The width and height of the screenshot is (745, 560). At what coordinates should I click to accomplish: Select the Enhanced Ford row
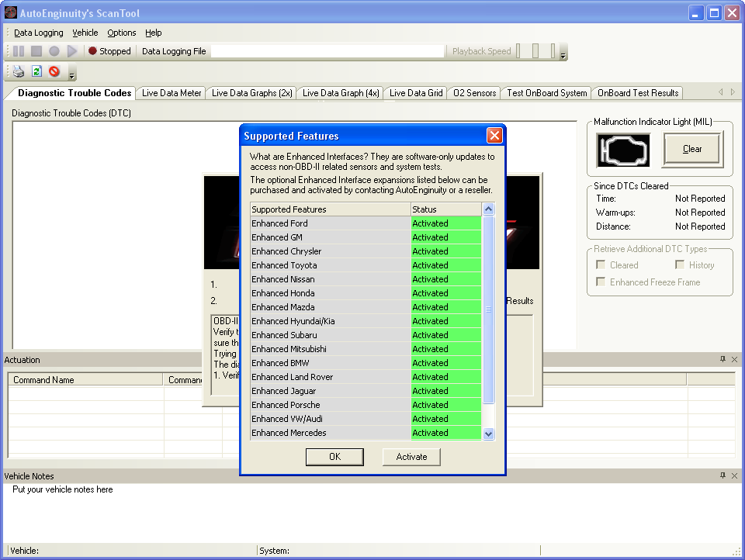click(x=366, y=223)
